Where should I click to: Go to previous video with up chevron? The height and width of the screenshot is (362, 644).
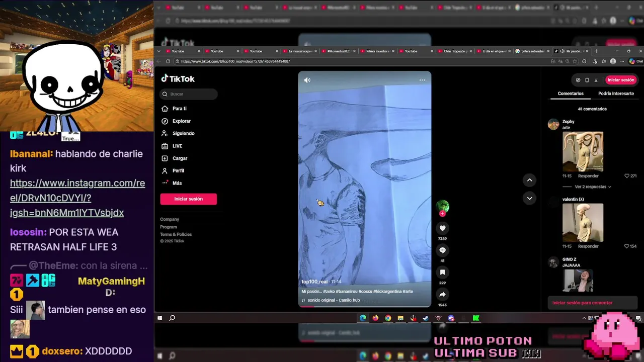(x=529, y=180)
